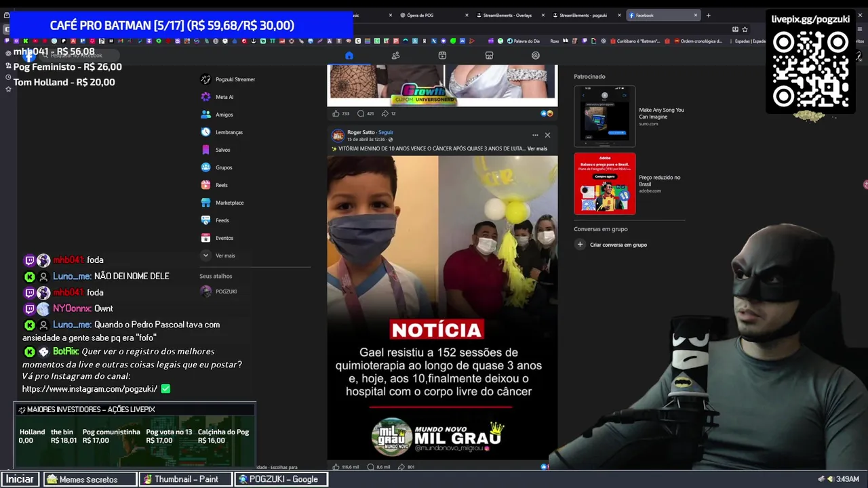Open the Instagram pogzuki link in chat
The height and width of the screenshot is (488, 868).
(90, 389)
